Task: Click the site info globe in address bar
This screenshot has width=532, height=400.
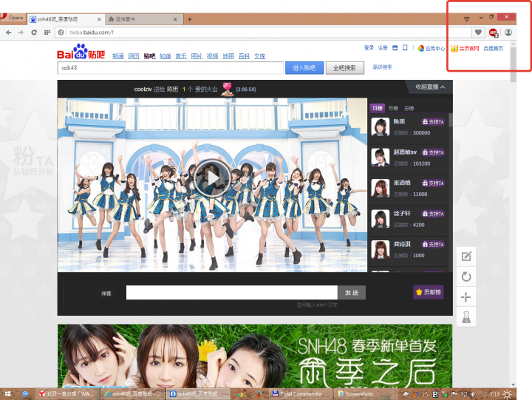Action: point(61,33)
